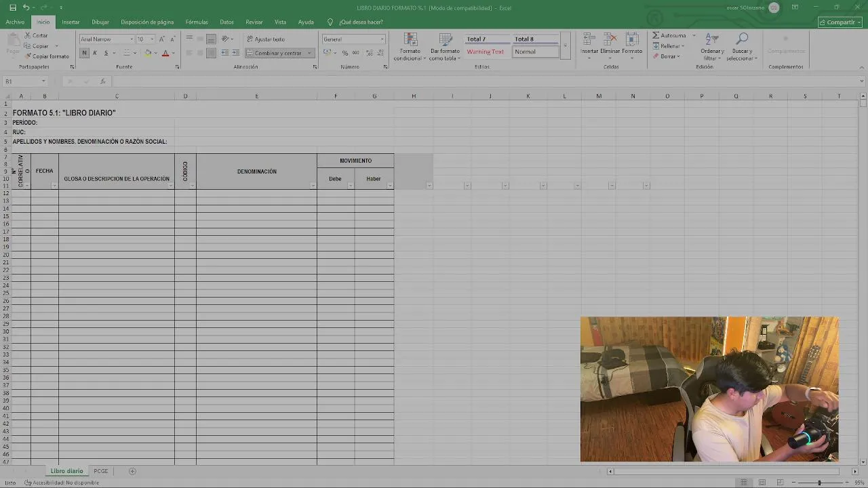Click the red font color A icon
The height and width of the screenshot is (488, 868).
[x=165, y=53]
